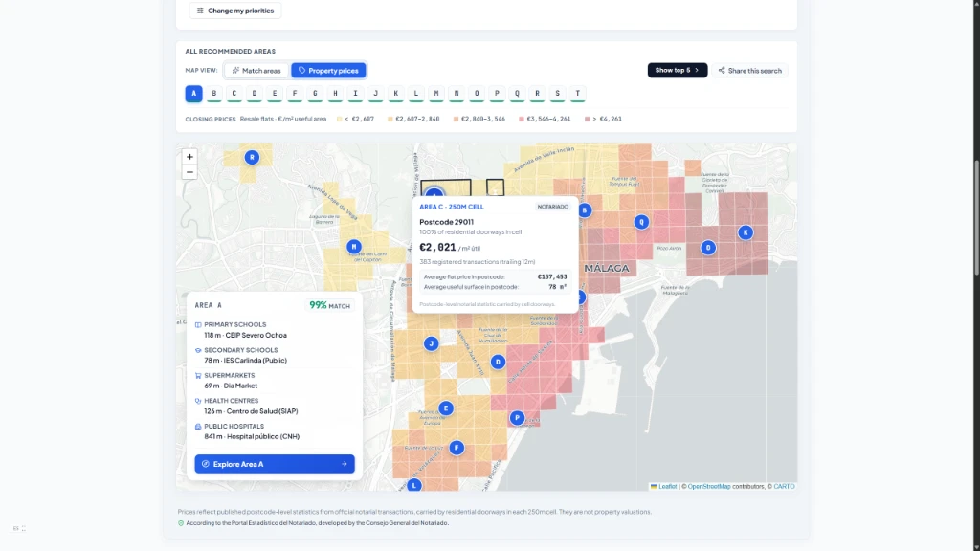Open the CARTO attribution link
The width and height of the screenshot is (980, 551).
tap(784, 487)
